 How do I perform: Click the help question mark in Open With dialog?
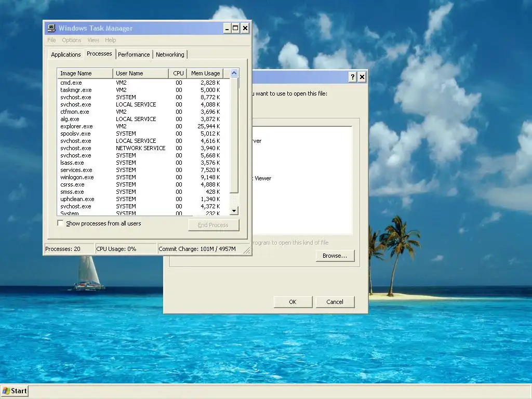pyautogui.click(x=353, y=77)
